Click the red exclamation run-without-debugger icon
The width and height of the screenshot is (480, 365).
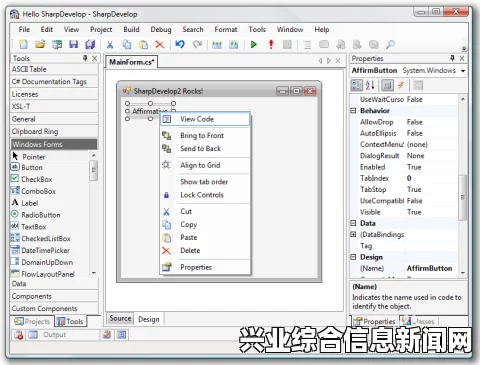pos(271,44)
